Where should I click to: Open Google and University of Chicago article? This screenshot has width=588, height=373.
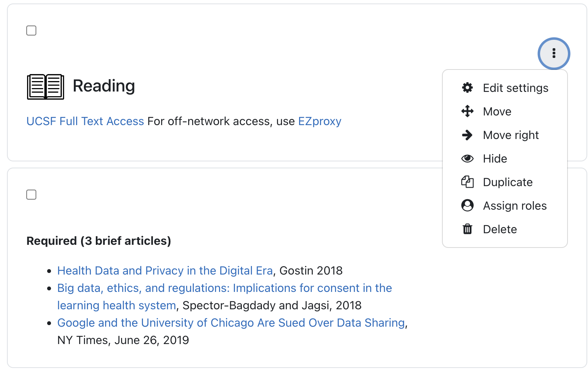(x=231, y=323)
